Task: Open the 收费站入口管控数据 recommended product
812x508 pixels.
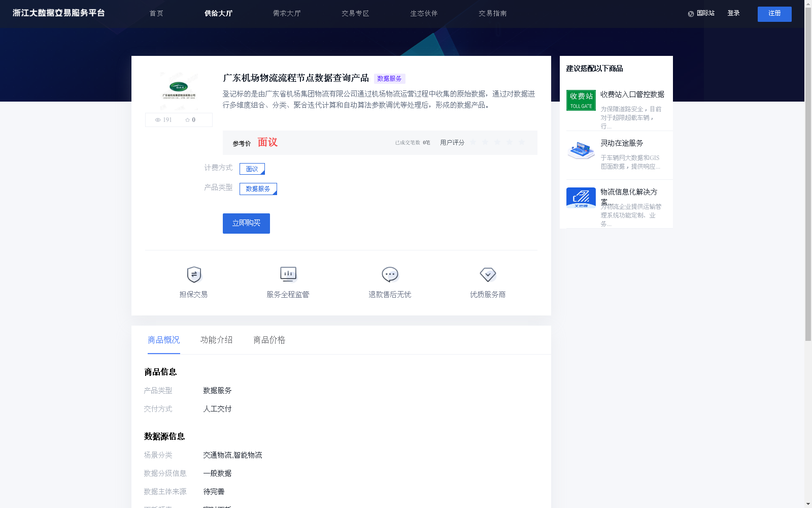Action: (x=632, y=94)
